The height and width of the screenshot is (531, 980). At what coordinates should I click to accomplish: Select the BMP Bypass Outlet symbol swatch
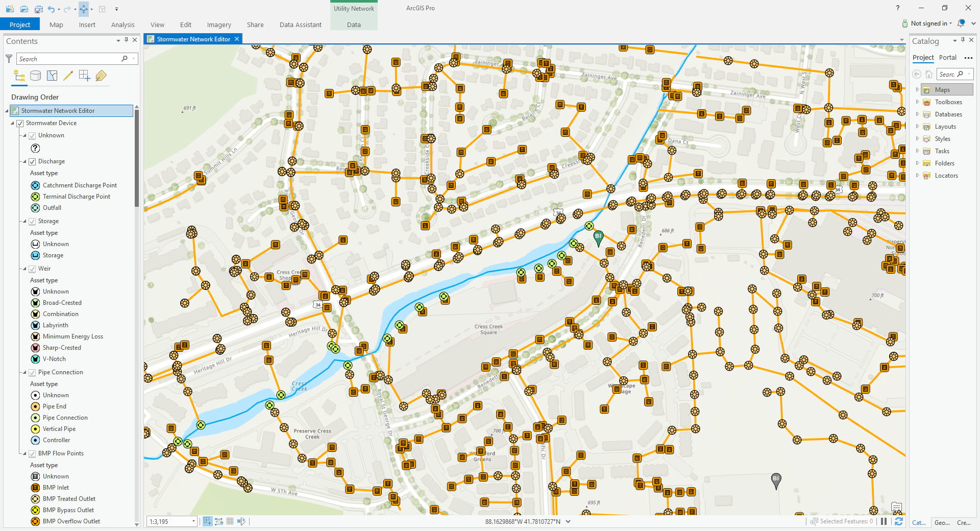pos(35,510)
